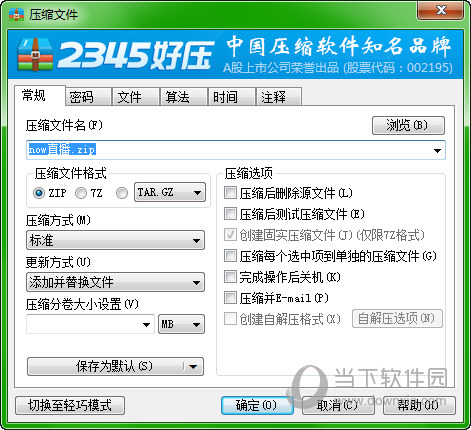Click the title bar app icon
Screen dimensions: 471x430
pos(16,14)
